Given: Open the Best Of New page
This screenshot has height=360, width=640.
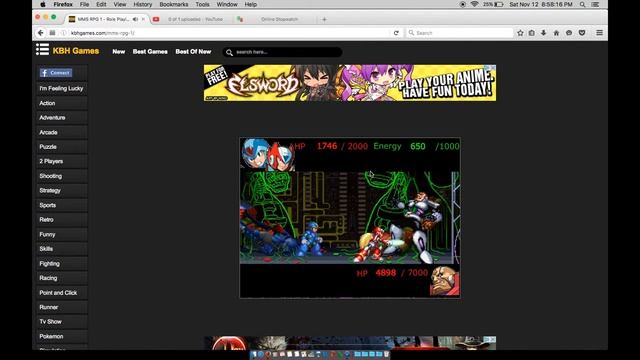Looking at the screenshot, I should (x=193, y=51).
